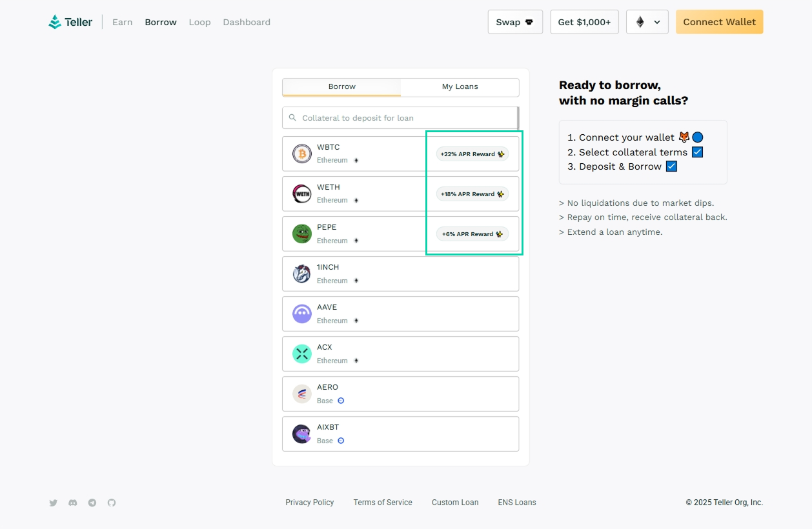
Task: Select the PEPE collateral name
Action: (x=327, y=227)
